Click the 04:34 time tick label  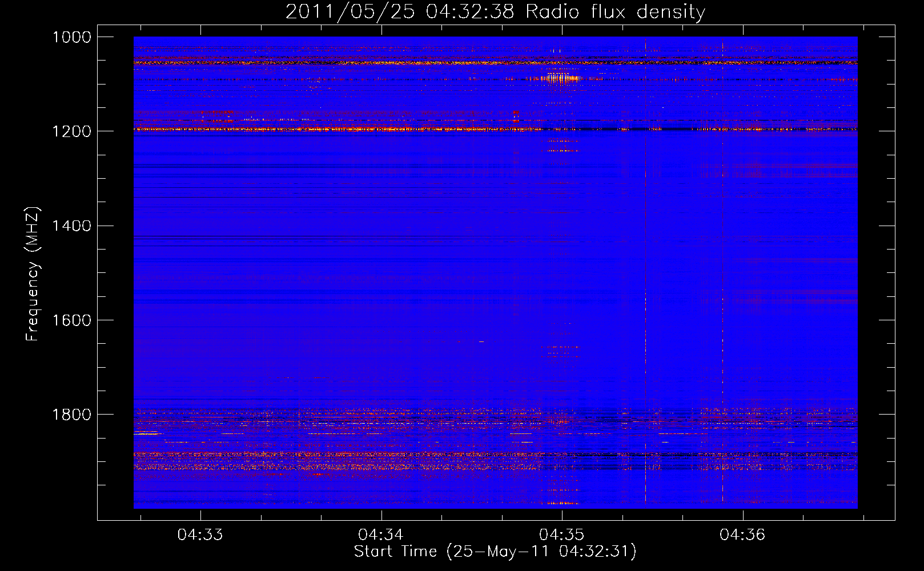click(x=381, y=535)
